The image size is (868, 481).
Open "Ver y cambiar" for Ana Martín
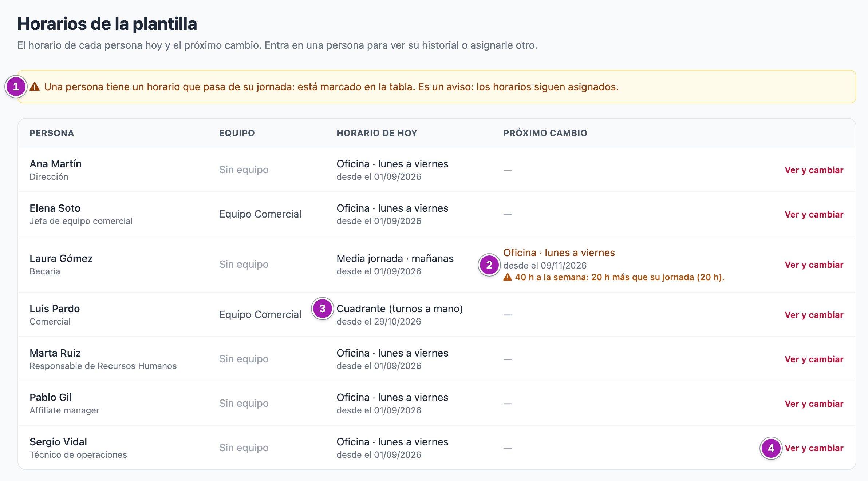[814, 170]
